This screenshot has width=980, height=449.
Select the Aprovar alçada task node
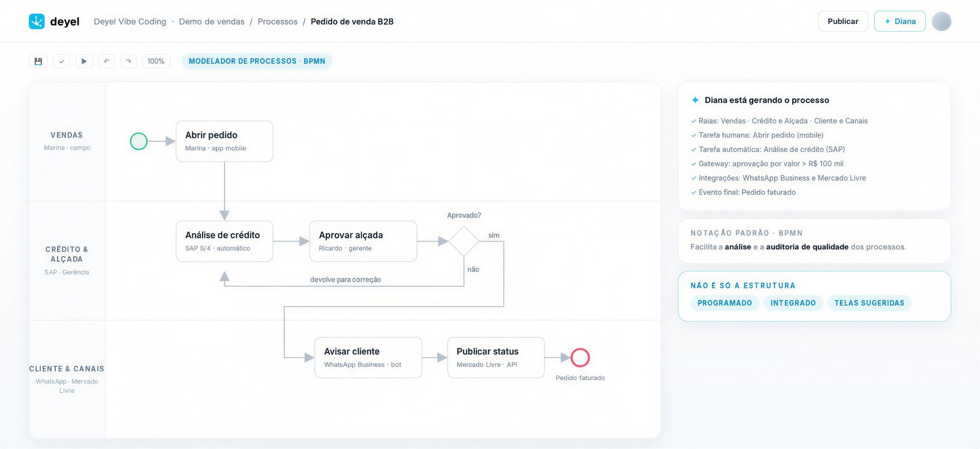pos(363,241)
